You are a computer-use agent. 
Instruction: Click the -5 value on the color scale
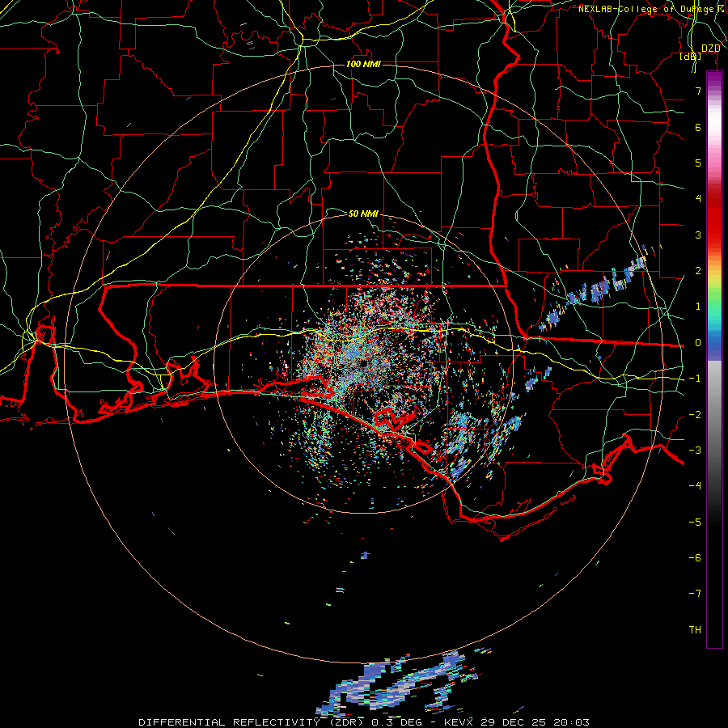click(x=695, y=523)
